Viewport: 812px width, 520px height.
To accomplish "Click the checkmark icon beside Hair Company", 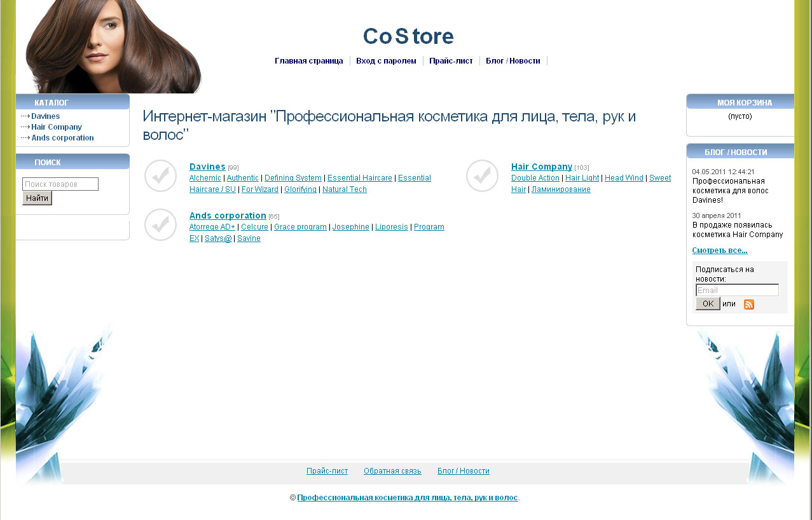I will point(481,175).
